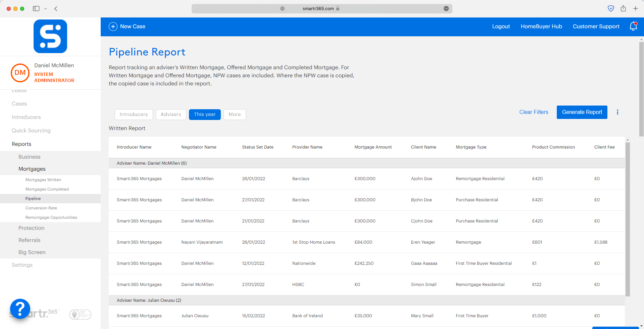Open Mortgages Completed report

coord(47,189)
